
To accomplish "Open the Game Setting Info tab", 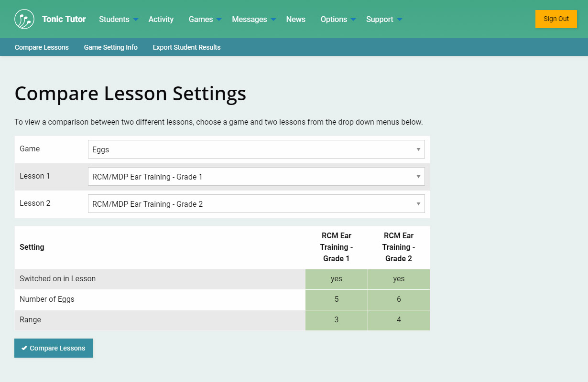I will [110, 47].
